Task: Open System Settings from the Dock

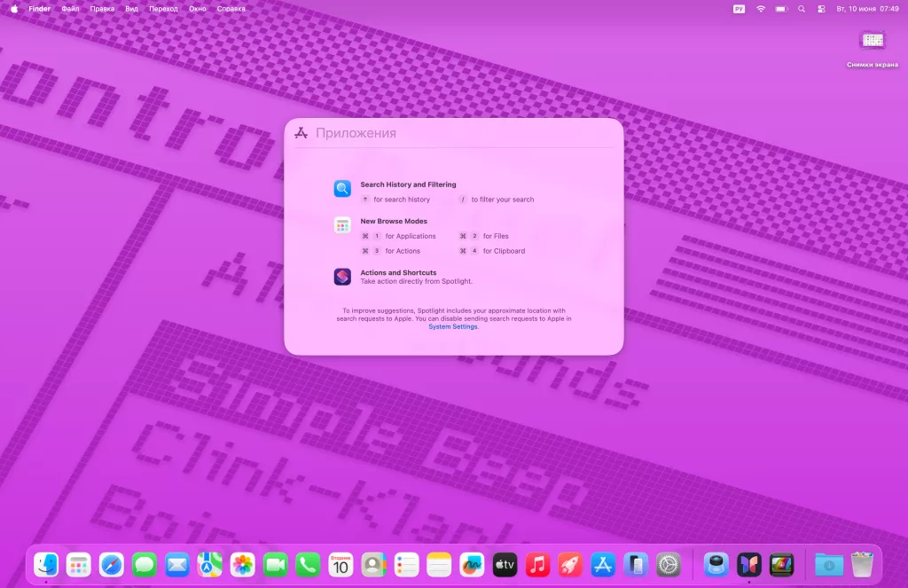Action: tap(668, 564)
